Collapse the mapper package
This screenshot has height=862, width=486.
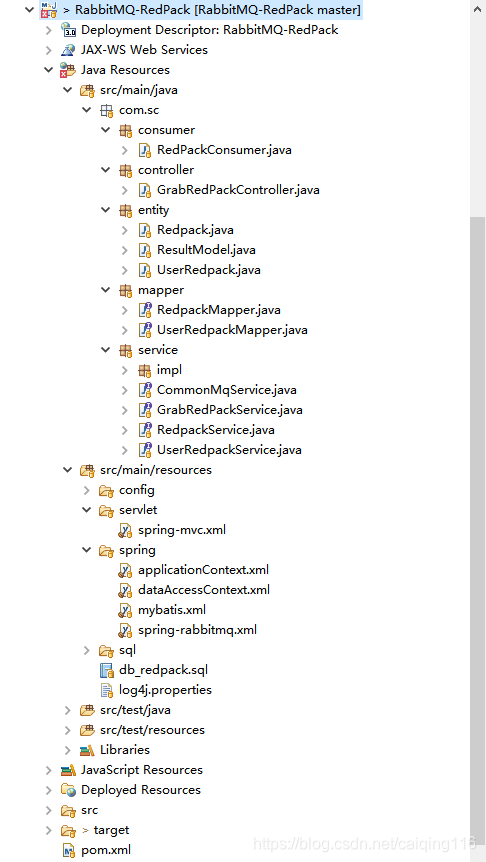pos(106,290)
